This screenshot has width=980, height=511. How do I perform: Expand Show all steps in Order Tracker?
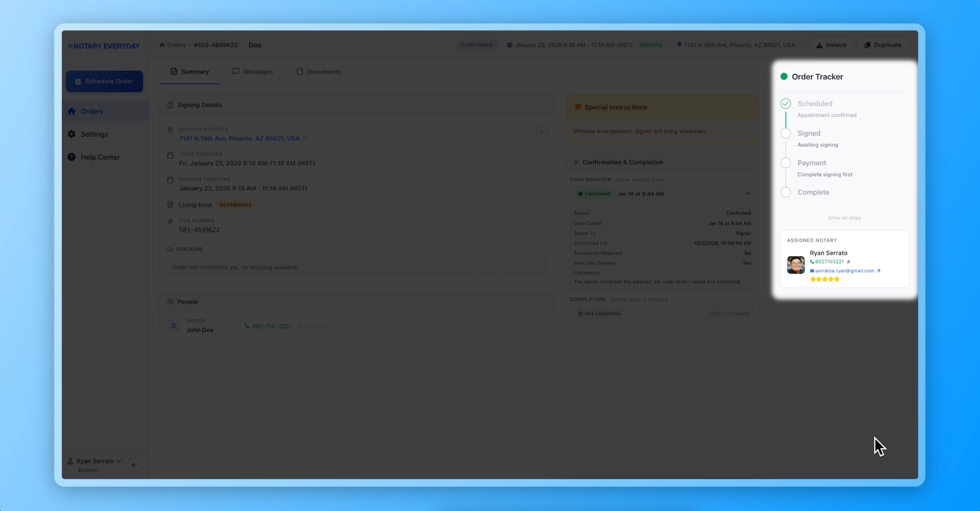tap(844, 218)
